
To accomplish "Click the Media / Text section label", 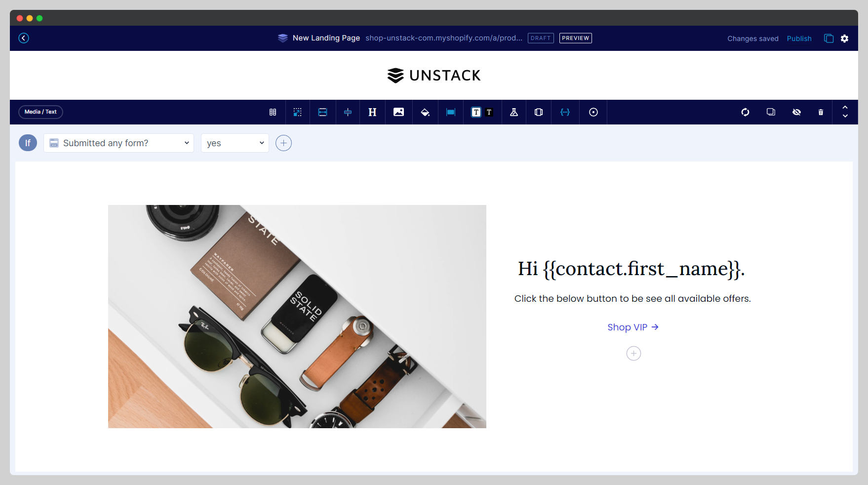I will point(40,112).
